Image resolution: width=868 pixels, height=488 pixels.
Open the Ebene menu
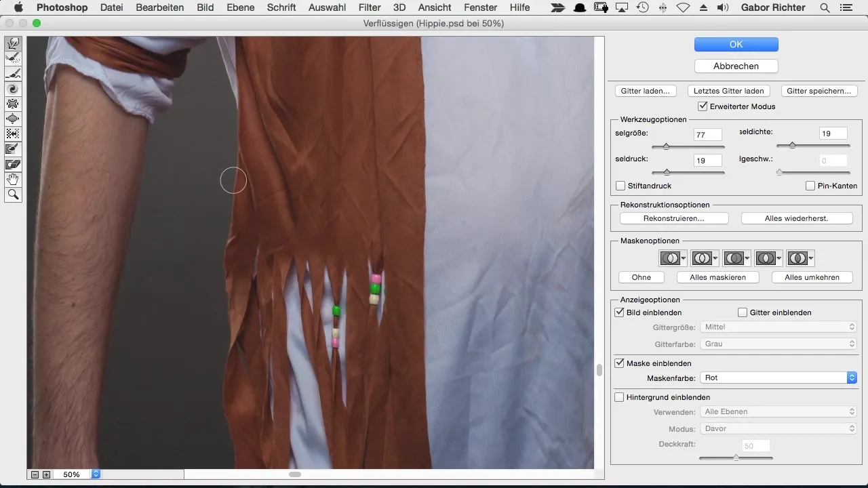241,7
